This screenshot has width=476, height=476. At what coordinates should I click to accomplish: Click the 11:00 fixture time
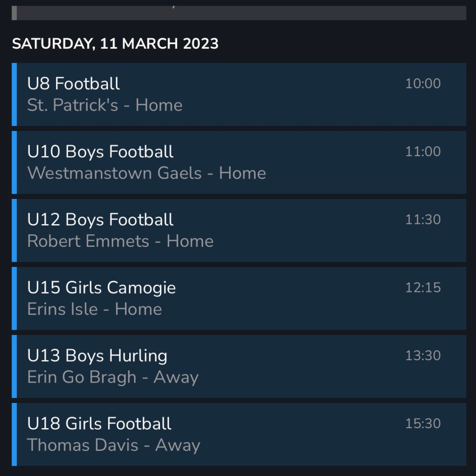coord(423,152)
